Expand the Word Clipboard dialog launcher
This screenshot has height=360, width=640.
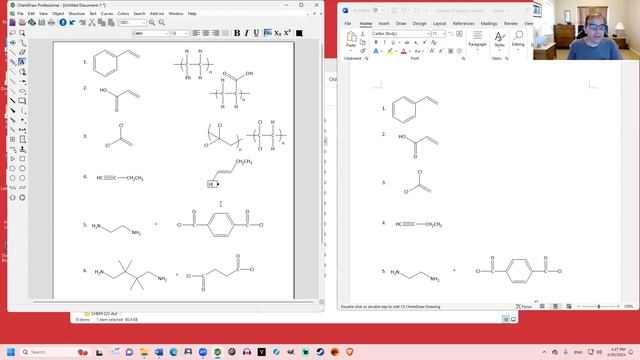tap(367, 59)
